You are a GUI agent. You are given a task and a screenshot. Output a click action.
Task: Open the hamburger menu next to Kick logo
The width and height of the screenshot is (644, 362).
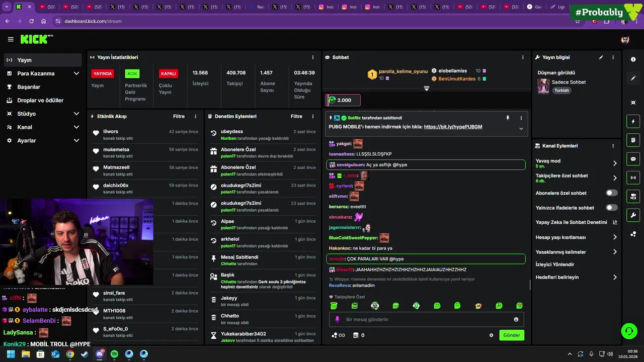click(11, 39)
